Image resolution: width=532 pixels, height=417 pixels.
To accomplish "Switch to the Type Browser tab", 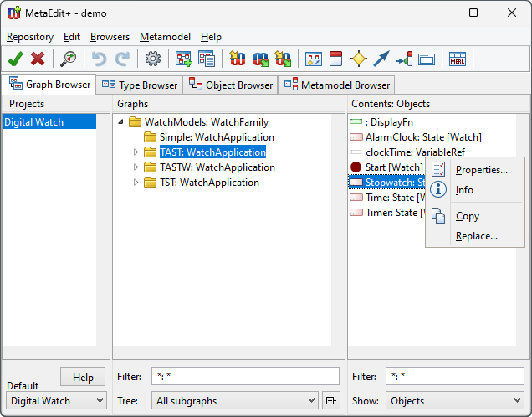I will tap(140, 85).
